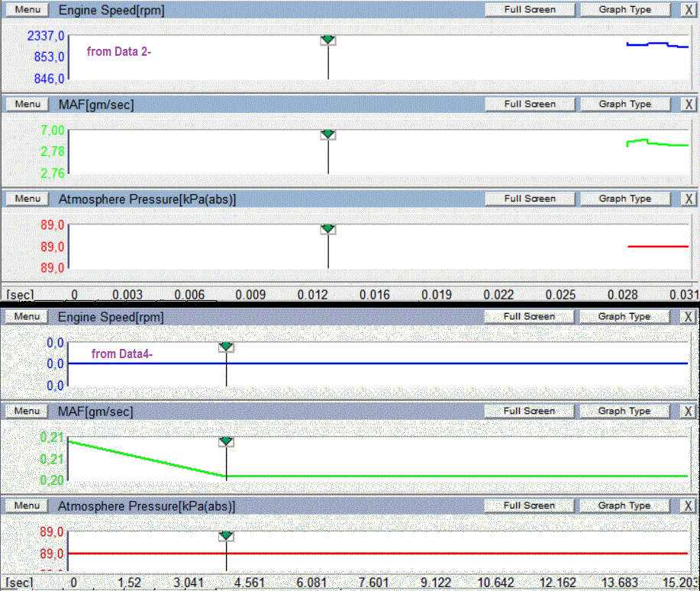Viewport: 700px width, 591px height.
Task: Choose Graph Type for upper Atmosphere Pressure graph
Action: coord(624,199)
